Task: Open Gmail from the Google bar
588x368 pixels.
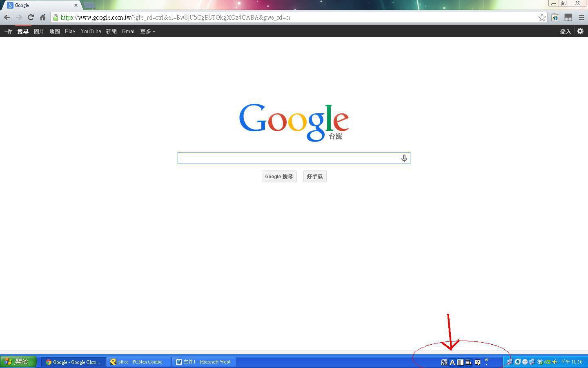Action: [129, 31]
